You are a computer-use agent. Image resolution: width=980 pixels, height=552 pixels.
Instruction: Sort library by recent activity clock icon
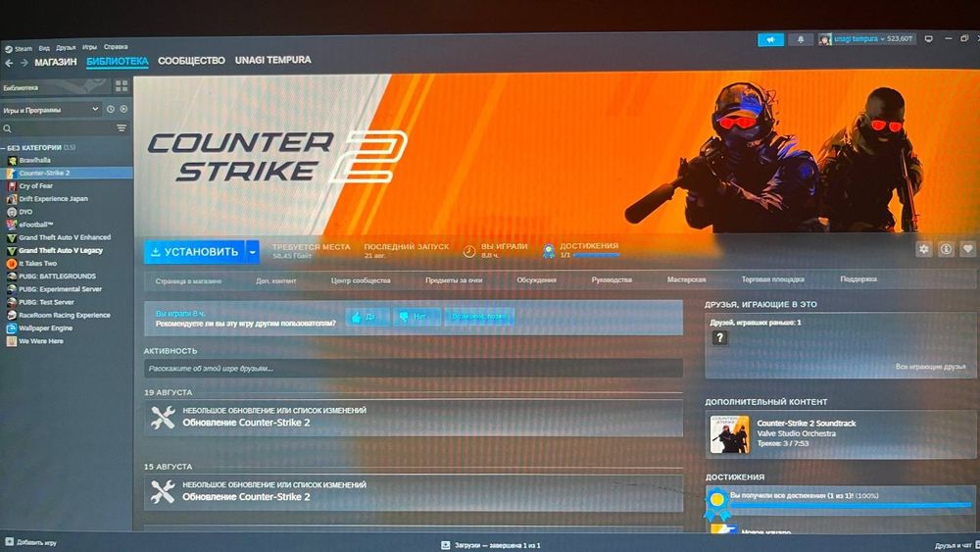pyautogui.click(x=111, y=109)
